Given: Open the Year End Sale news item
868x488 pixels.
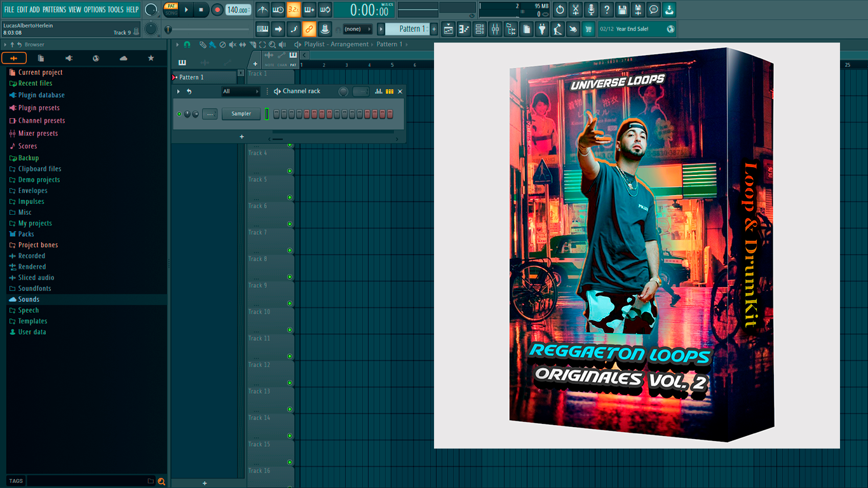Looking at the screenshot, I should 637,29.
